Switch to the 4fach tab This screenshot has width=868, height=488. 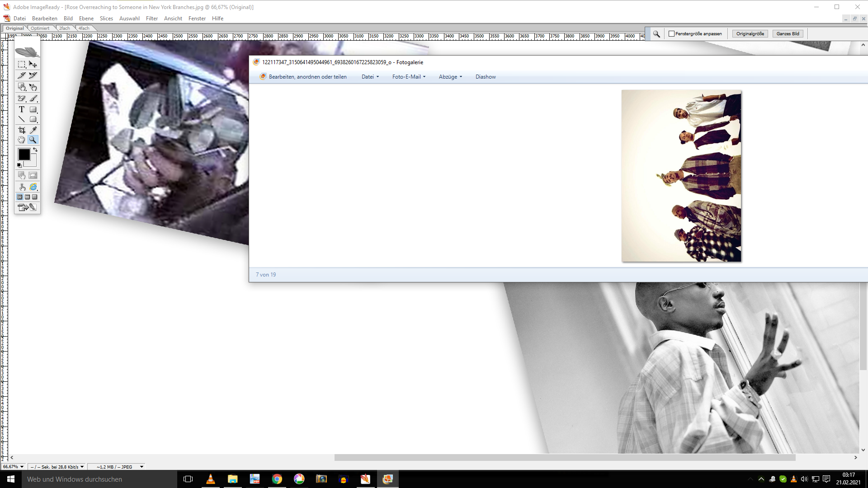click(x=84, y=28)
